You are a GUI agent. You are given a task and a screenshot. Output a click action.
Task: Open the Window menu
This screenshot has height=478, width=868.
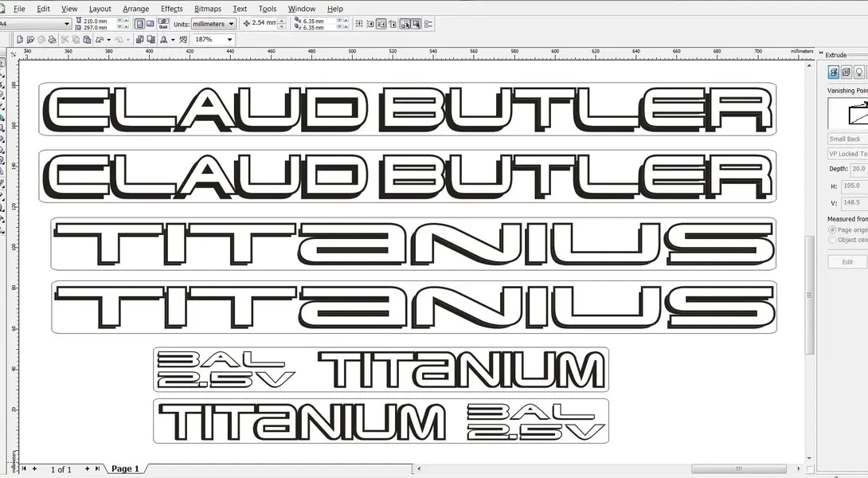302,9
